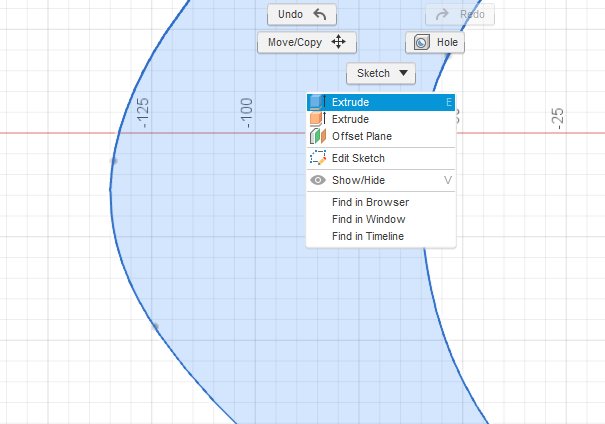Toggle Show/Hide in the context menu
The image size is (605, 424).
click(x=381, y=180)
